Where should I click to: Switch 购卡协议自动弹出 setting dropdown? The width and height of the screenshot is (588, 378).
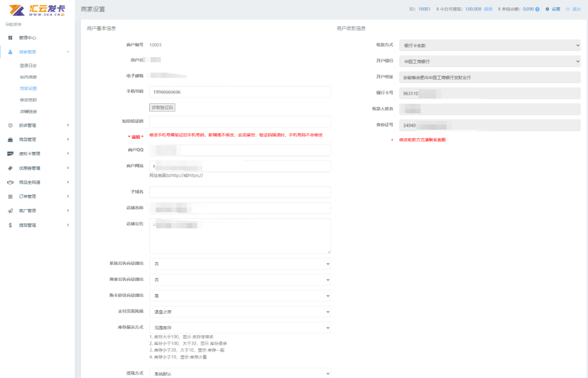point(240,295)
